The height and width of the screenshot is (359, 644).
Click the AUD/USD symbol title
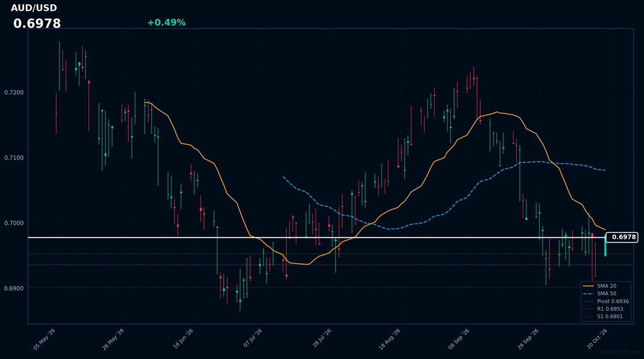[x=34, y=8]
